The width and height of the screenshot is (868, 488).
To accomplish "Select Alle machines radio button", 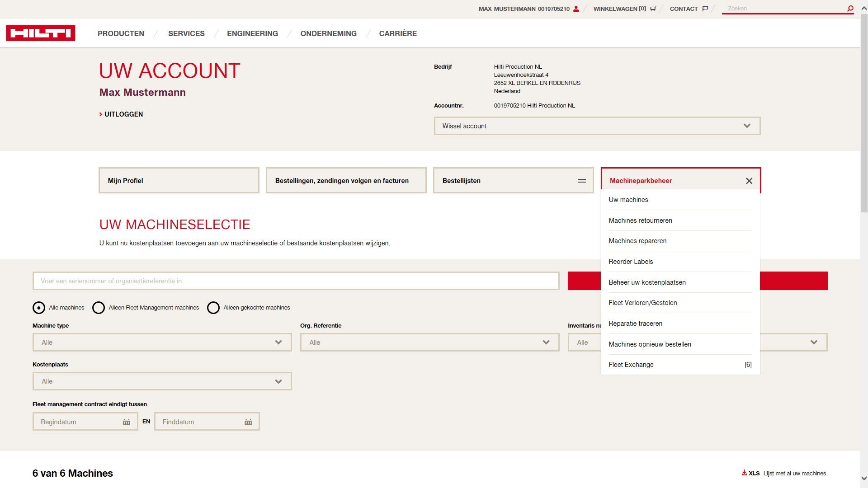I will point(39,308).
